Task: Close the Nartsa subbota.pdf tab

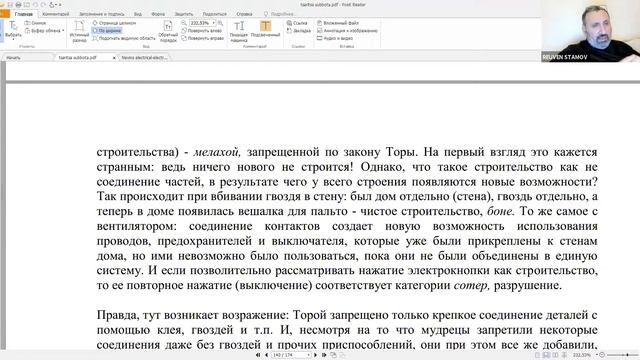Action: (114, 58)
